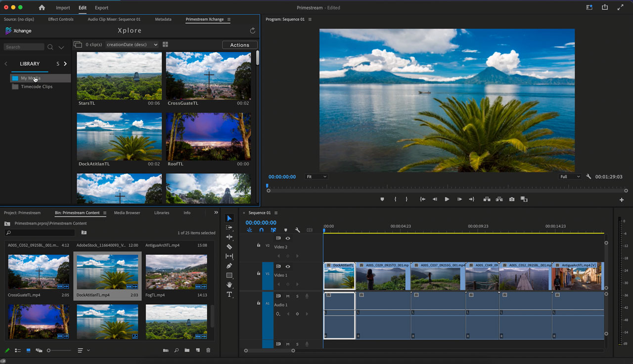Mute the Audio 1 track
The height and width of the screenshot is (364, 633).
click(287, 296)
